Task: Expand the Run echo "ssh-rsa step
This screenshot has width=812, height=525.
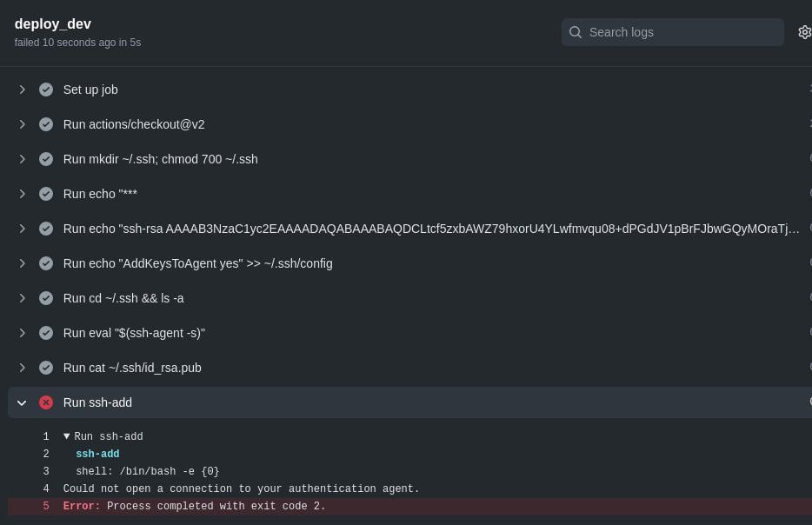Action: click(22, 229)
